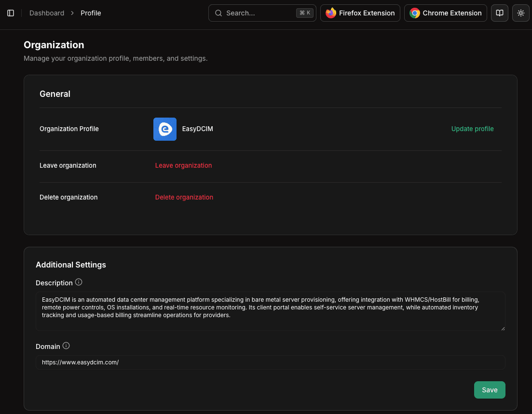Screen dimensions: 532x414
Task: Focus the Search field
Action: click(x=262, y=13)
